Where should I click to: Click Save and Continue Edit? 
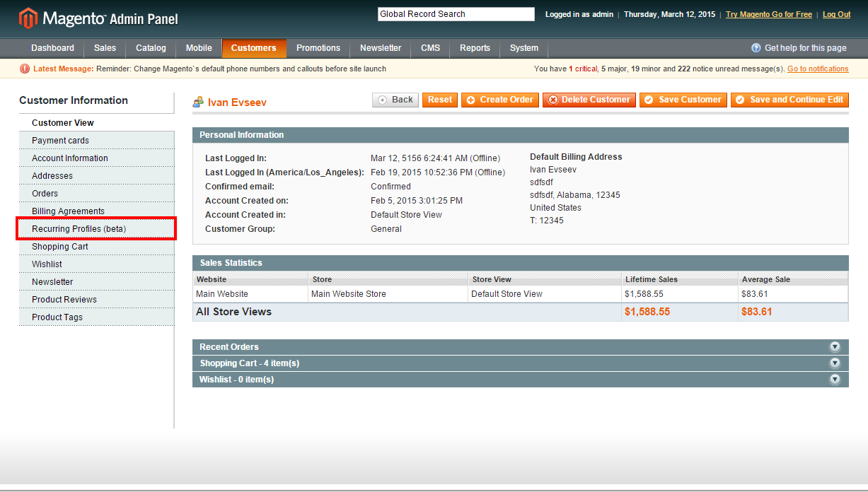[789, 100]
